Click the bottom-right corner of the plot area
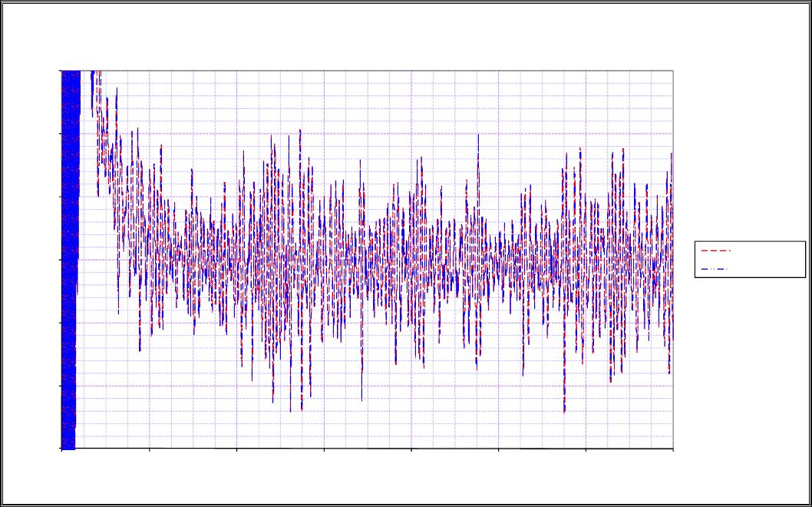This screenshot has width=812, height=507. tap(673, 448)
